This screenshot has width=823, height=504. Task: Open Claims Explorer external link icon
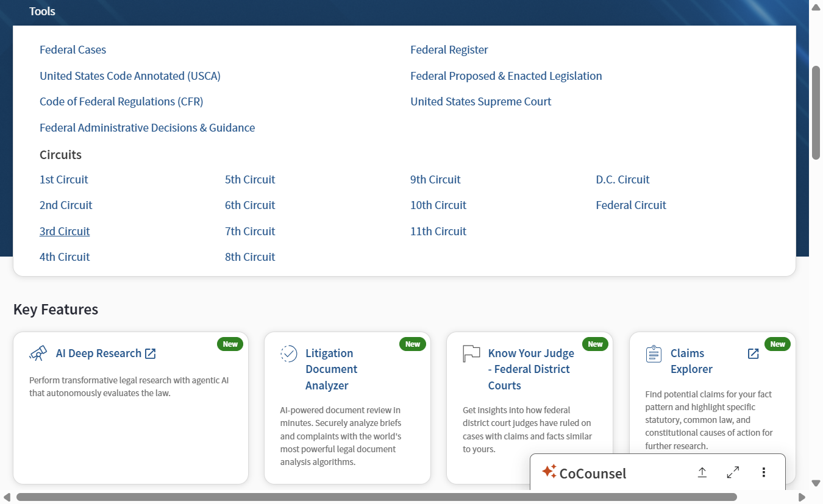pyautogui.click(x=754, y=353)
